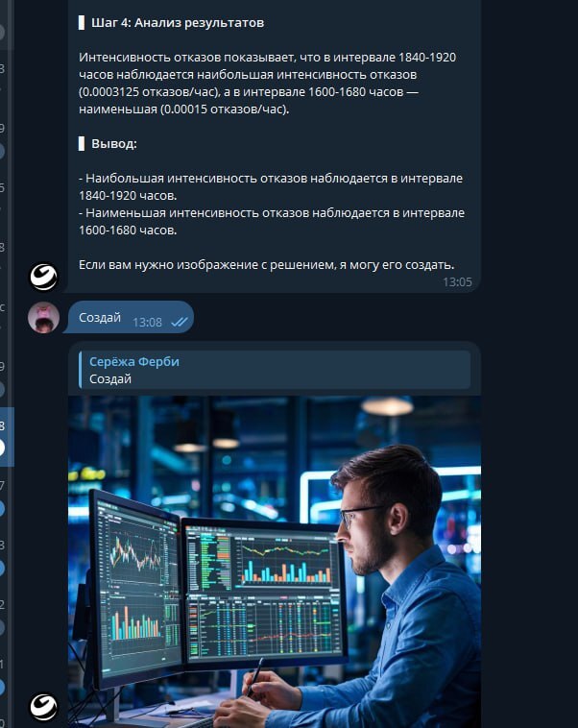This screenshot has height=728, width=578.
Task: Click the Серёжа Ферби name in the reply quote
Action: pos(134,362)
